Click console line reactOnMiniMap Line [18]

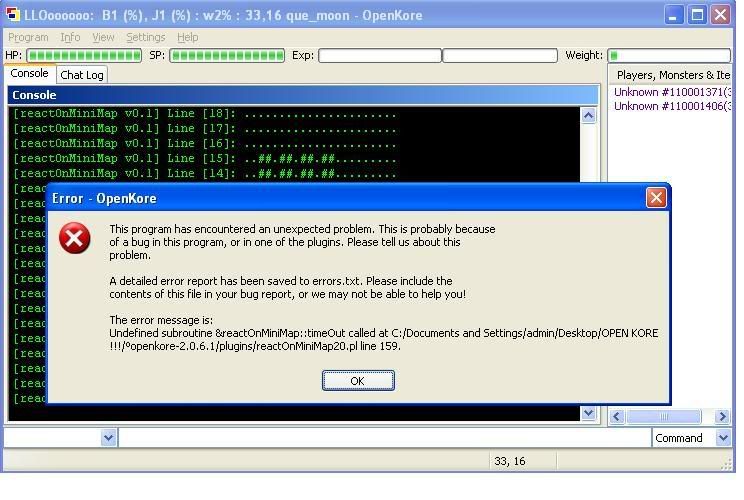point(204,114)
